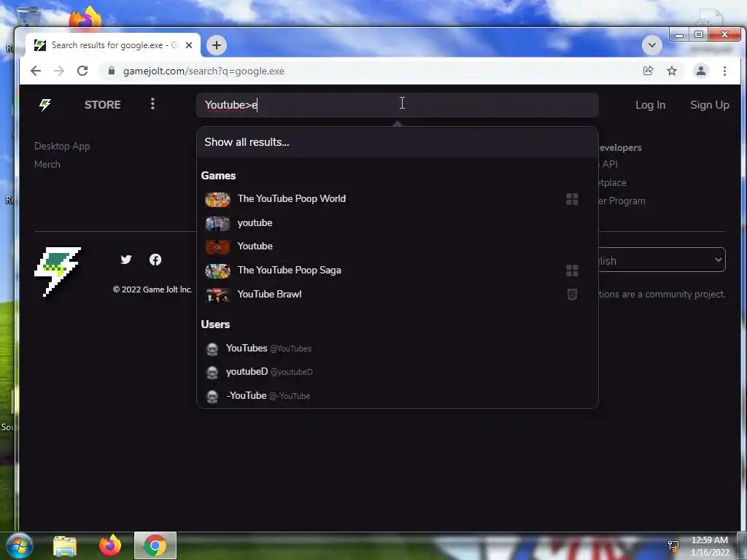Click the avatar icon of user youtubeD
747x560 pixels.
coord(212,373)
